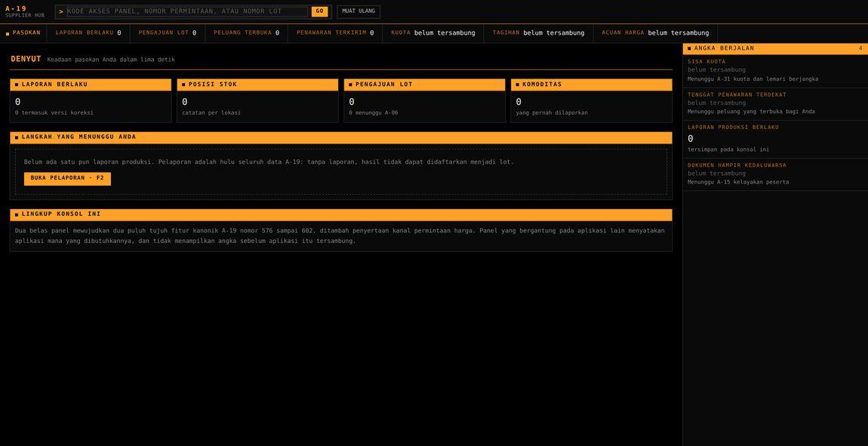The height and width of the screenshot is (446, 868).
Task: Open the Laporan Berlaku tab
Action: 88,33
